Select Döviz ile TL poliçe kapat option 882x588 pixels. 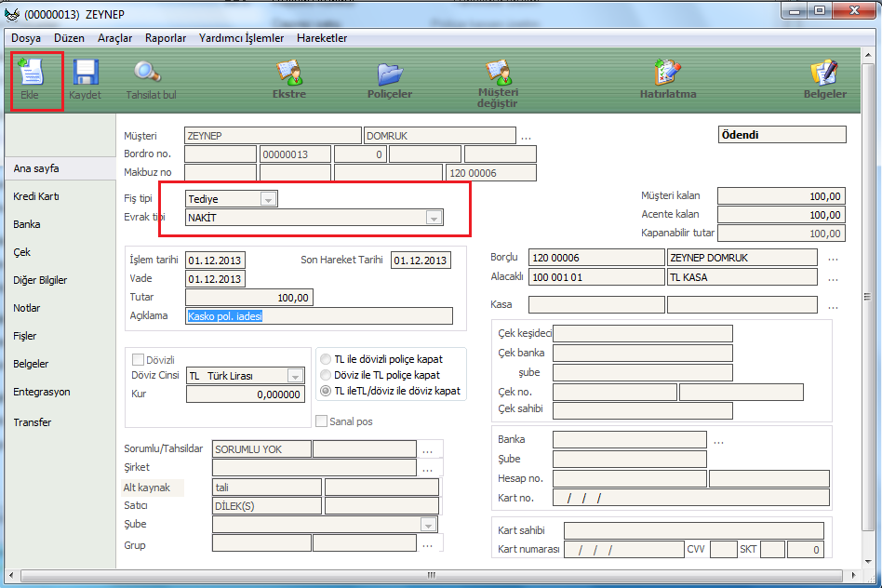tap(325, 375)
